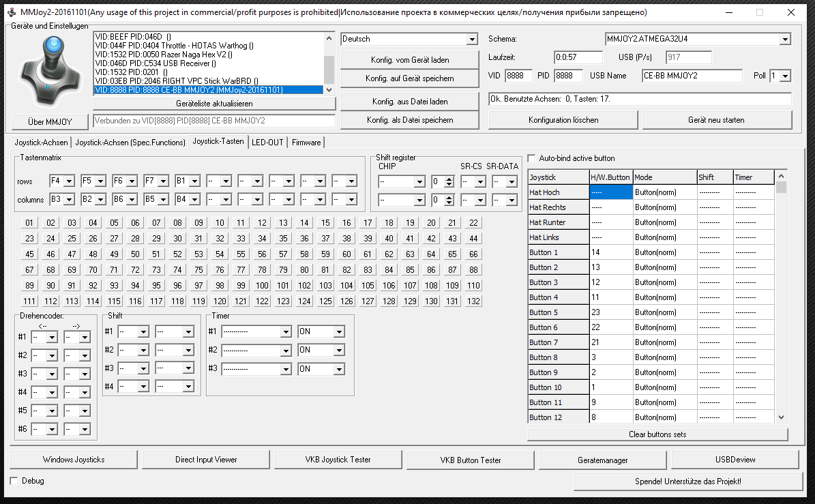Image resolution: width=815 pixels, height=504 pixels.
Task: Click matrix button number 88
Action: coord(473,270)
